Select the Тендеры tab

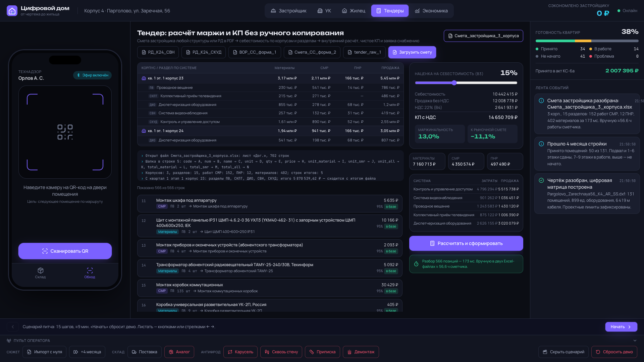coord(390,11)
